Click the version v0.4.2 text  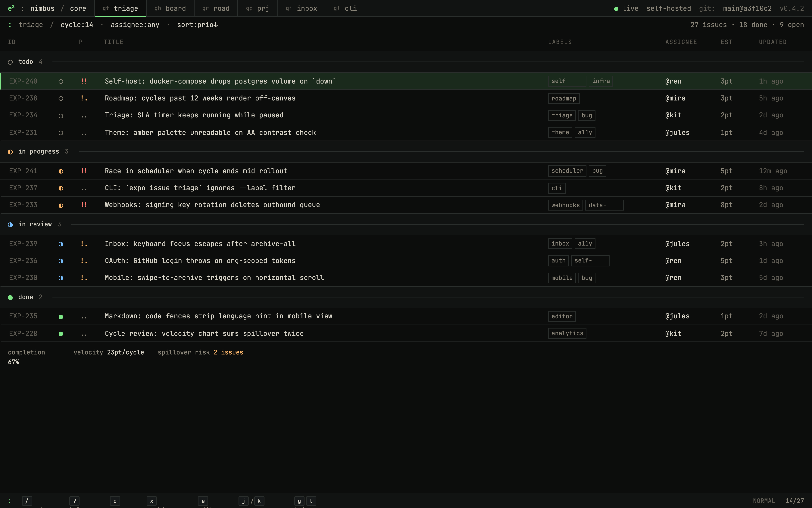tap(792, 8)
